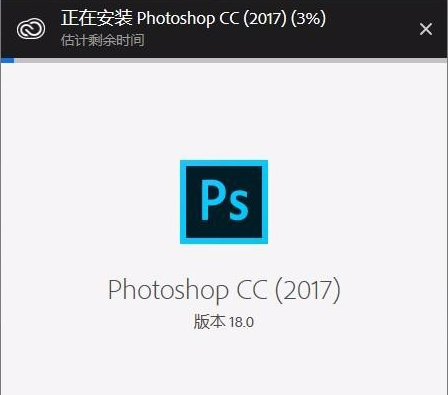This screenshot has width=448, height=395.
Task: Click the blue filled progress bar segment
Action: [7, 60]
